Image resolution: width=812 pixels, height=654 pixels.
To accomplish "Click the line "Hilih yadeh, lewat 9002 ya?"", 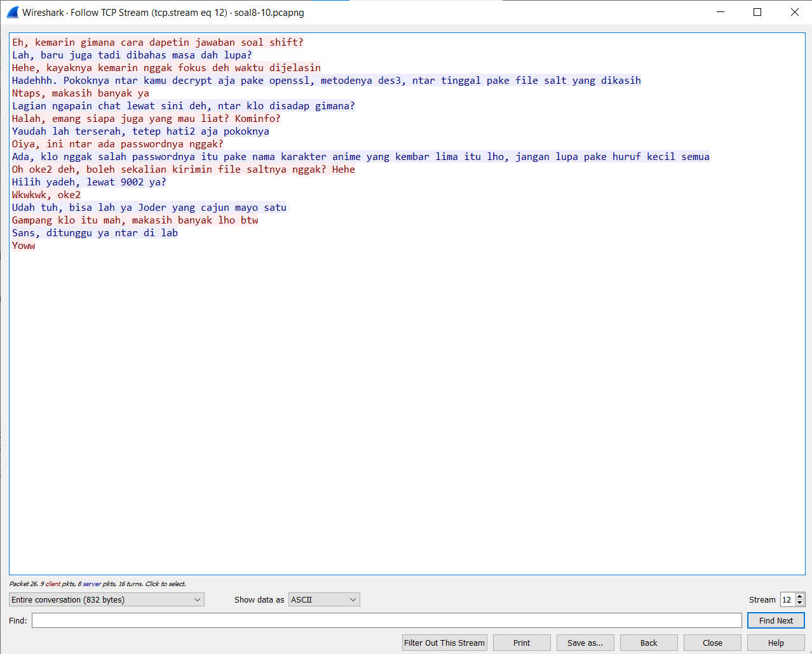I will (89, 182).
